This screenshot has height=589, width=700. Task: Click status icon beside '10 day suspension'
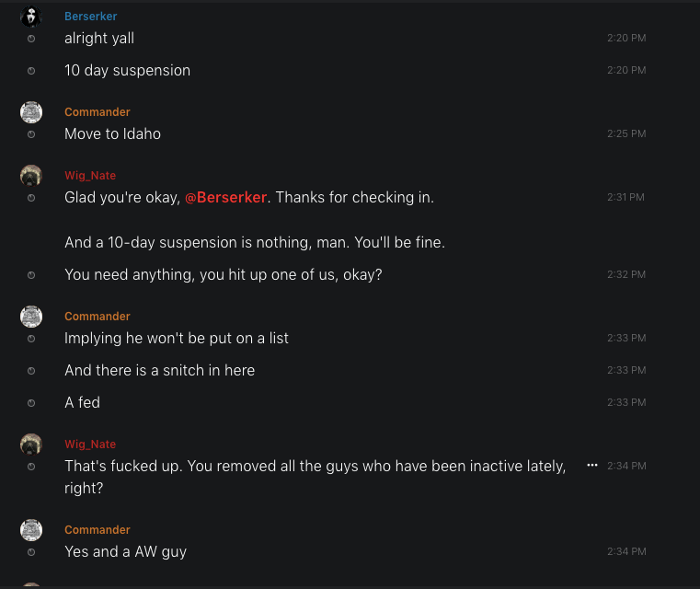tap(31, 71)
